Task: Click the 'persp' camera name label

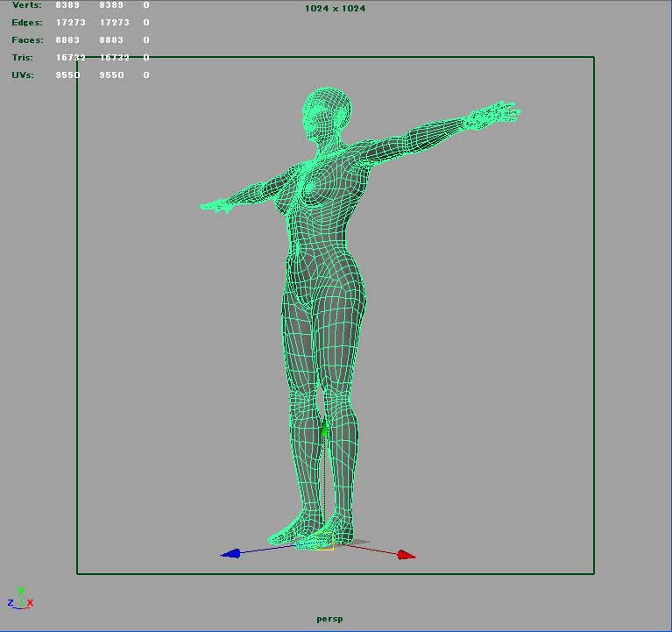Action: click(330, 619)
